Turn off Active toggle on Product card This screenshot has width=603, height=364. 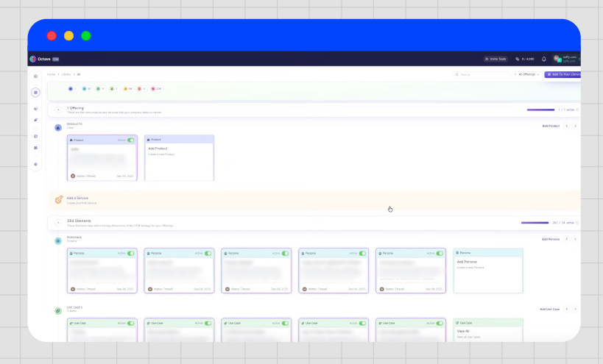click(x=131, y=140)
